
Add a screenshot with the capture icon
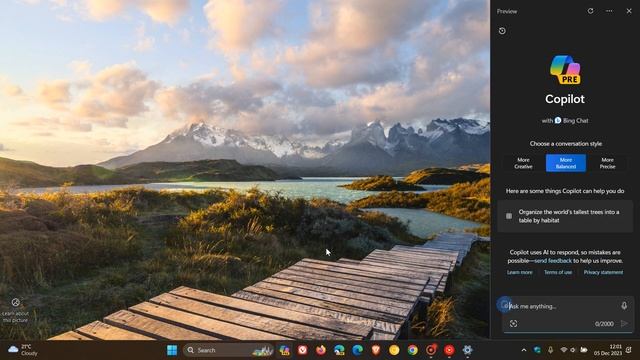tap(513, 324)
